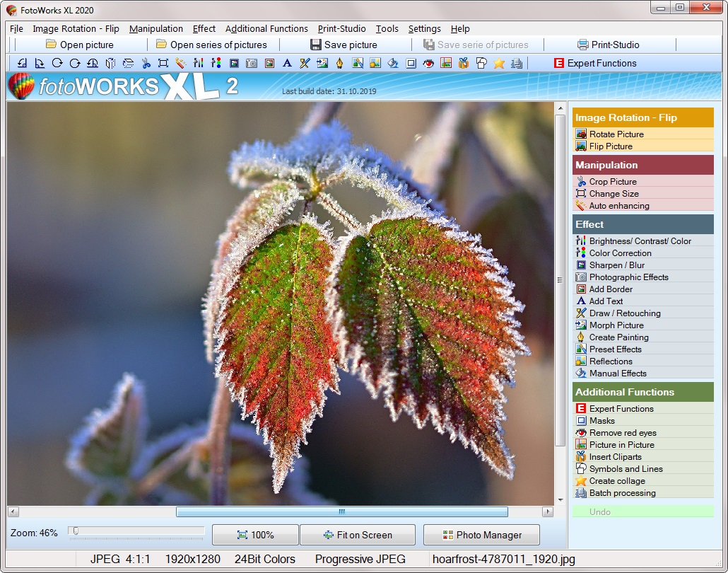Click the Color Correction icon in side panel

(x=581, y=253)
